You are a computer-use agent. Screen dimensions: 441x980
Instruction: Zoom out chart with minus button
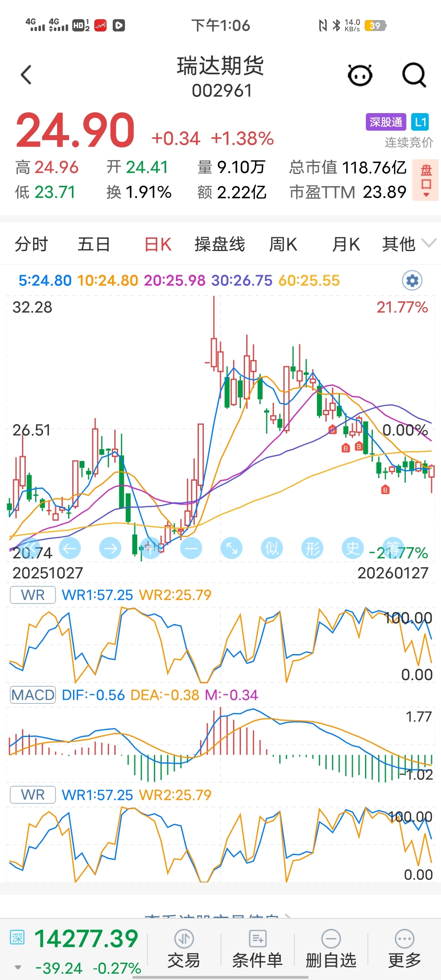point(191,548)
